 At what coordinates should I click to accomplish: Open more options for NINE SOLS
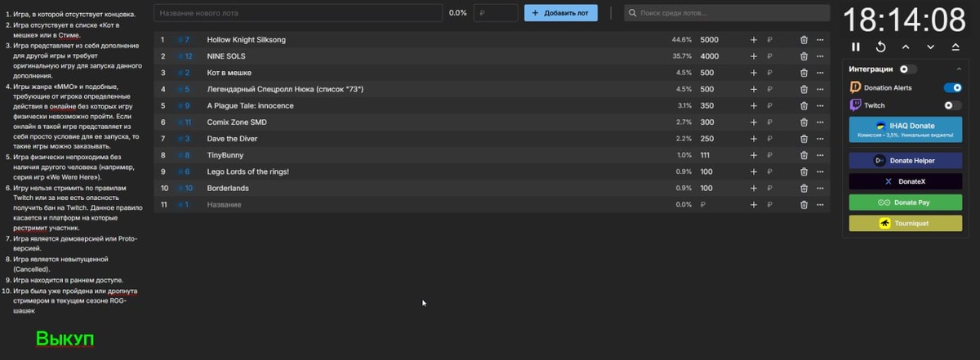click(820, 56)
